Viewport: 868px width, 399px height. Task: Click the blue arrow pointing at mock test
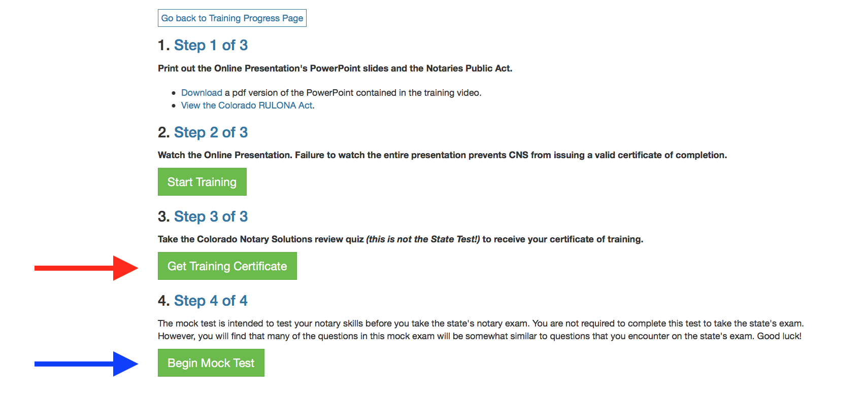pyautogui.click(x=85, y=364)
